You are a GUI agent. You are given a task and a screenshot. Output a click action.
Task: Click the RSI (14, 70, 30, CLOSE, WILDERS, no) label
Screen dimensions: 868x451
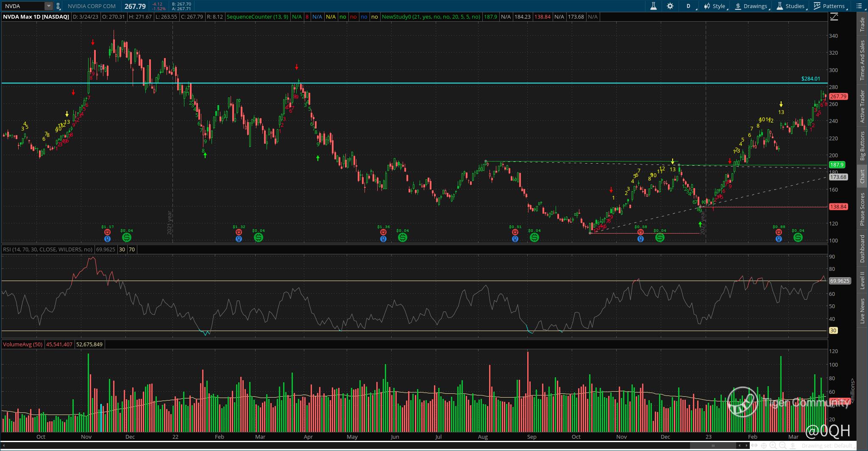(x=47, y=249)
